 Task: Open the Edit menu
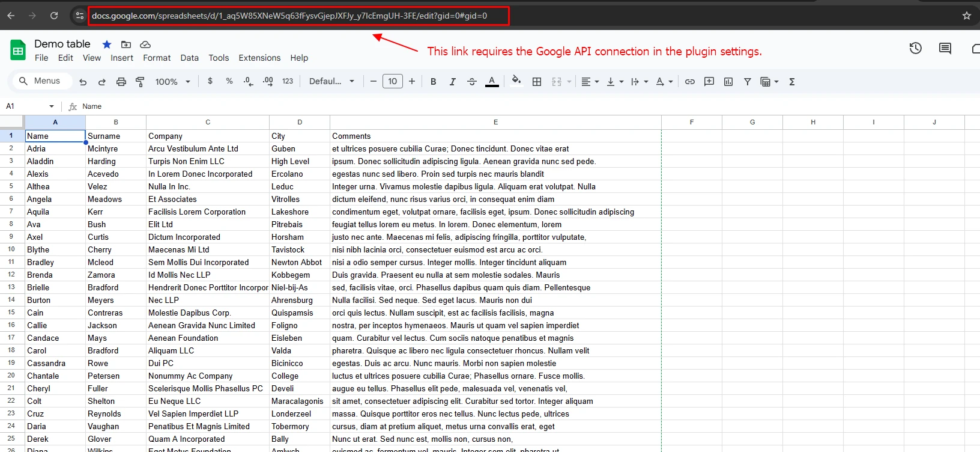(x=65, y=58)
